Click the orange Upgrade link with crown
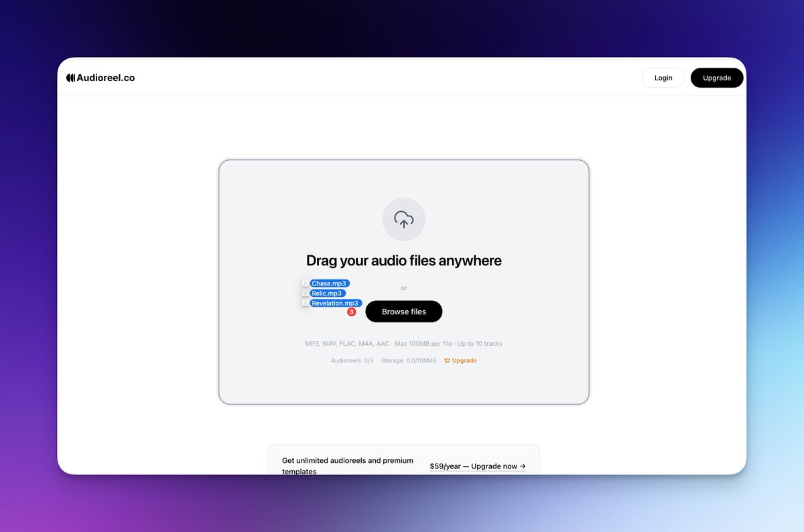Screen dimensions: 804x532 [x=460, y=360]
